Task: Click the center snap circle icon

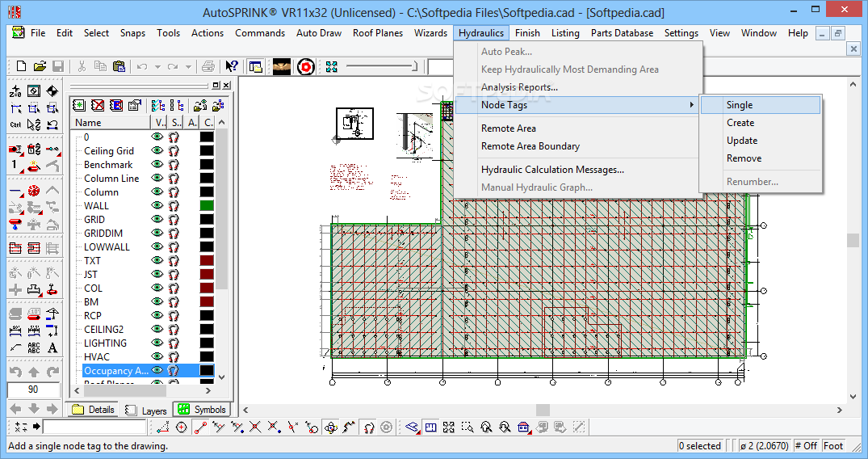Action: 182,427
